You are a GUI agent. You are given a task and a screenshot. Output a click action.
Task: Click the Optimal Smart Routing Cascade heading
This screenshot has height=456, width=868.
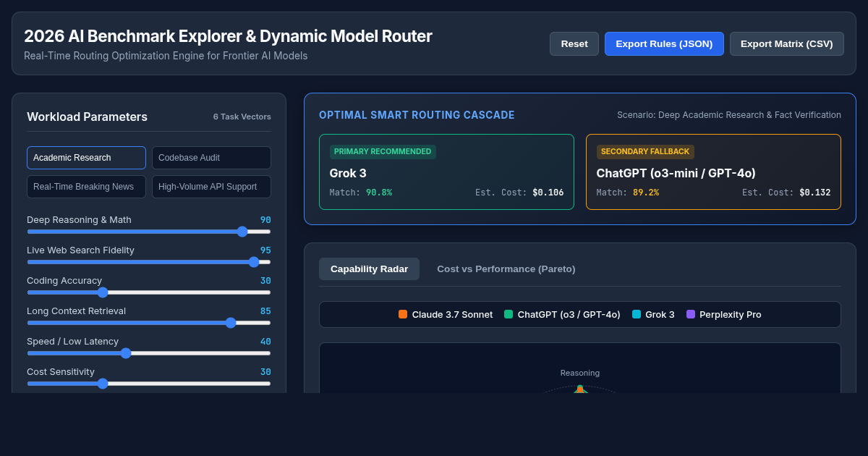(x=417, y=115)
